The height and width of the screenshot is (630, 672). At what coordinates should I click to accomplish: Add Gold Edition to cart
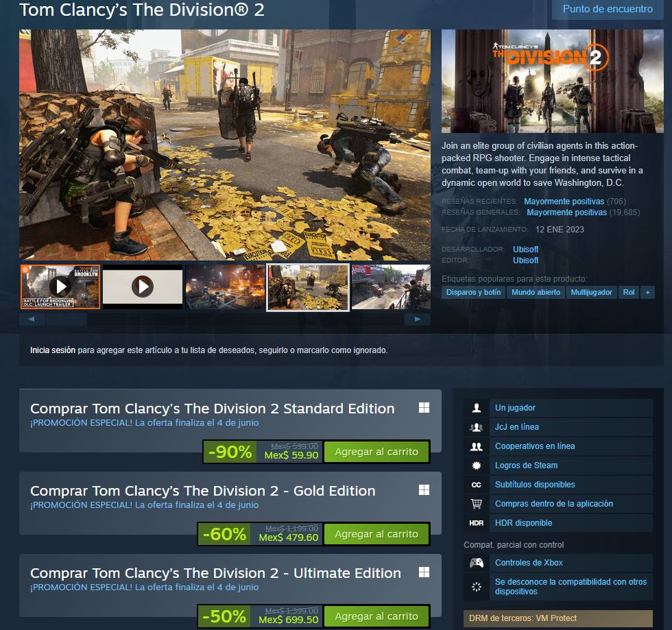376,534
